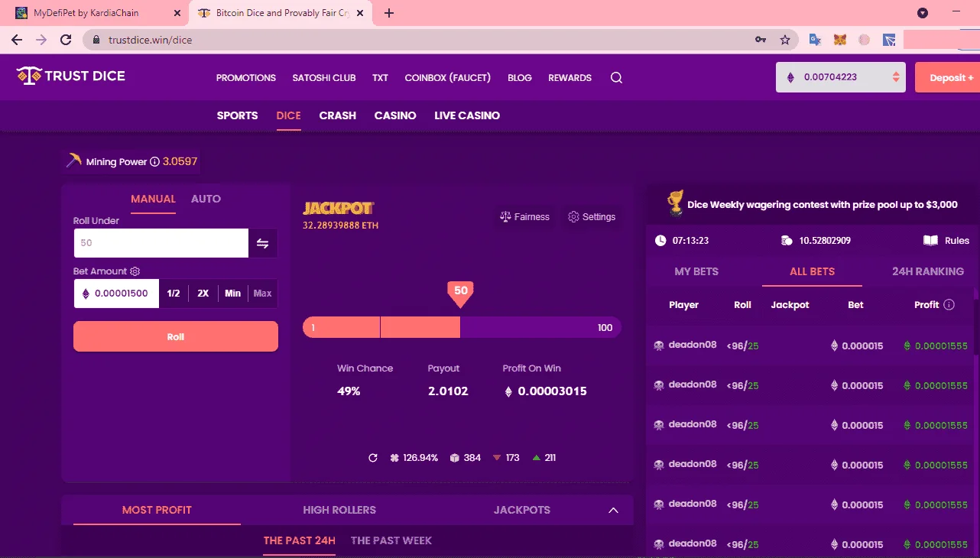The image size is (980, 558).
Task: Click the Mining Power pickaxe icon
Action: click(74, 161)
